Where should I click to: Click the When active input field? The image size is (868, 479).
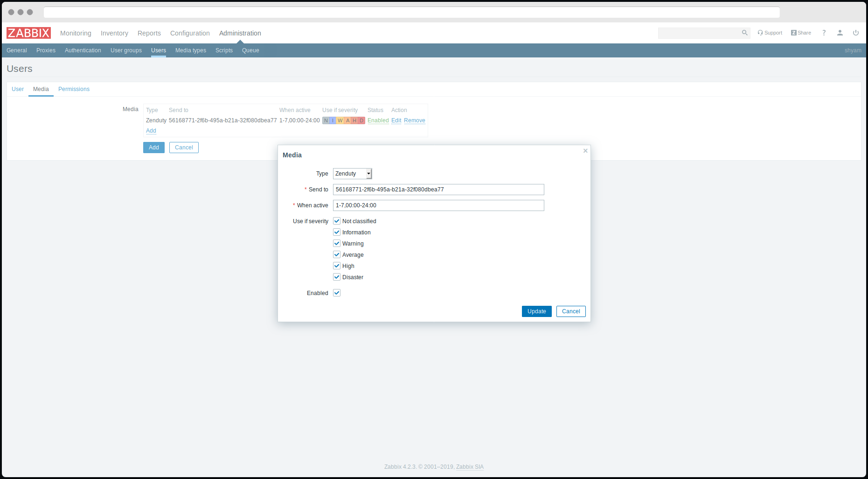point(438,205)
